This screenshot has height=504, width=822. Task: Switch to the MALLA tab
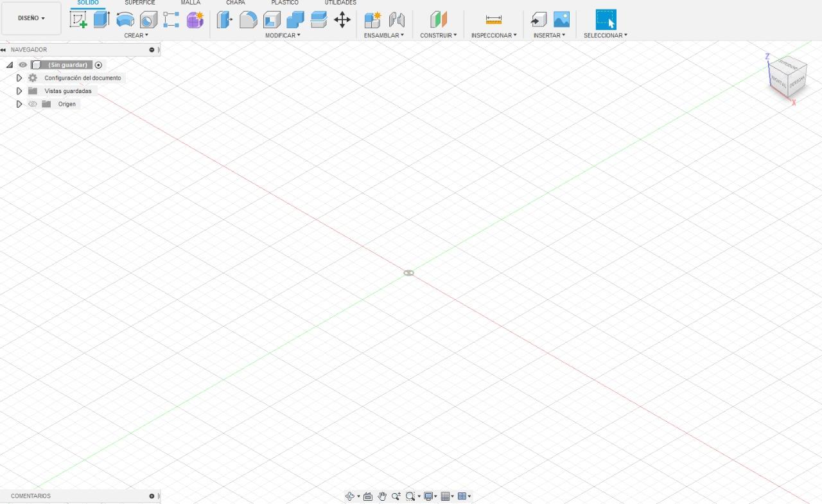[x=191, y=3]
